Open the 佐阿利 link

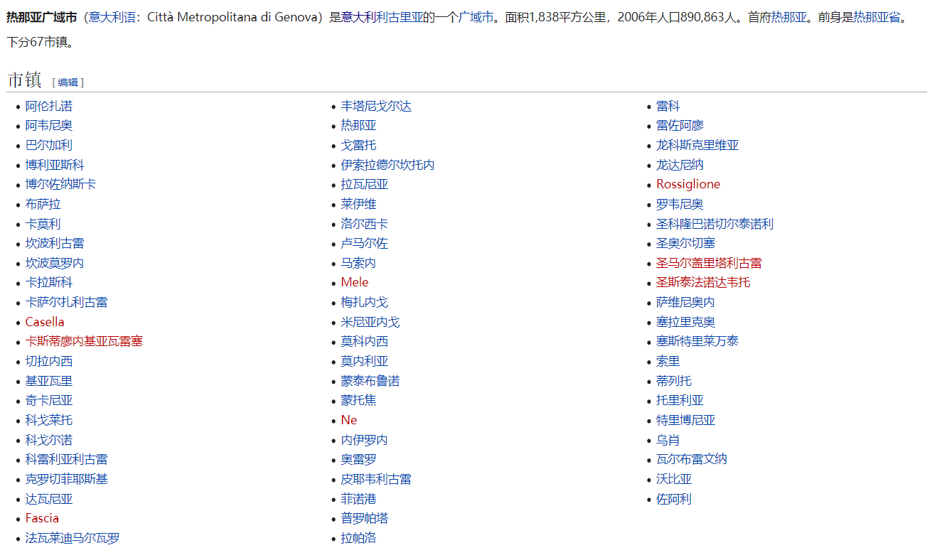674,500
